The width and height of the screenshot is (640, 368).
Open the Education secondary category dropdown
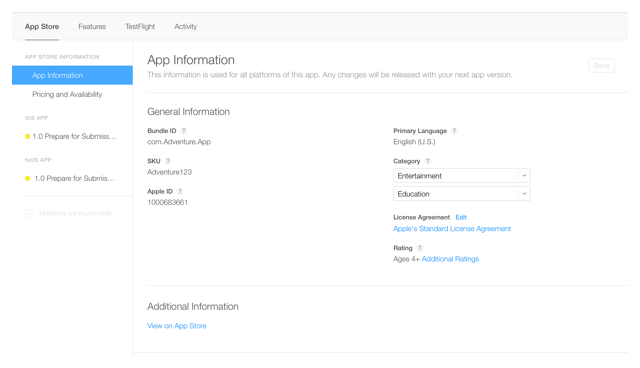point(462,194)
